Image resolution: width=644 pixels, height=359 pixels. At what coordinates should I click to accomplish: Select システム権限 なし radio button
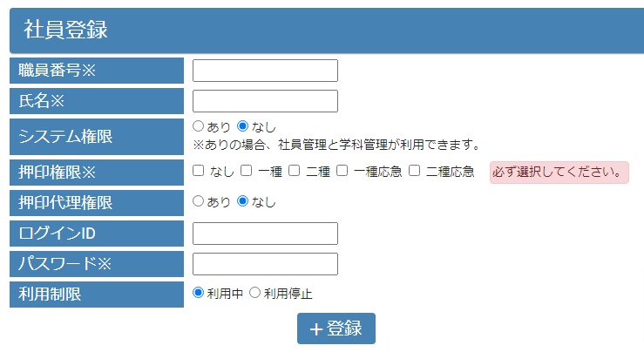pos(242,126)
